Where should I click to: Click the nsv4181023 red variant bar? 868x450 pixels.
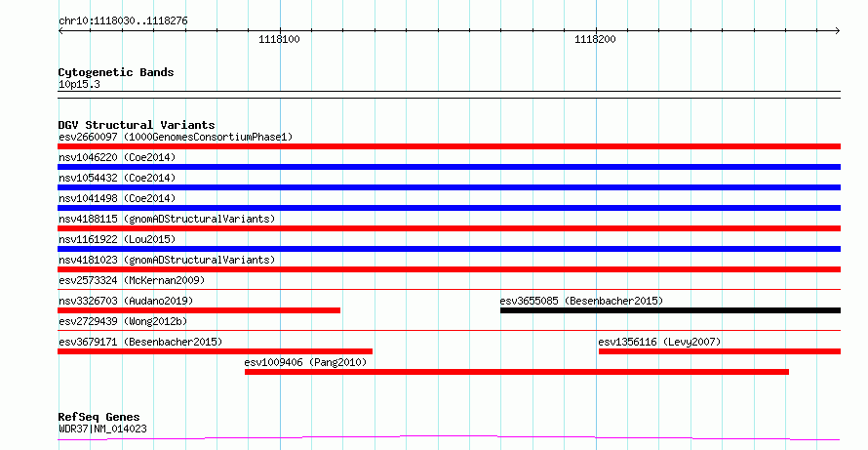pos(449,269)
